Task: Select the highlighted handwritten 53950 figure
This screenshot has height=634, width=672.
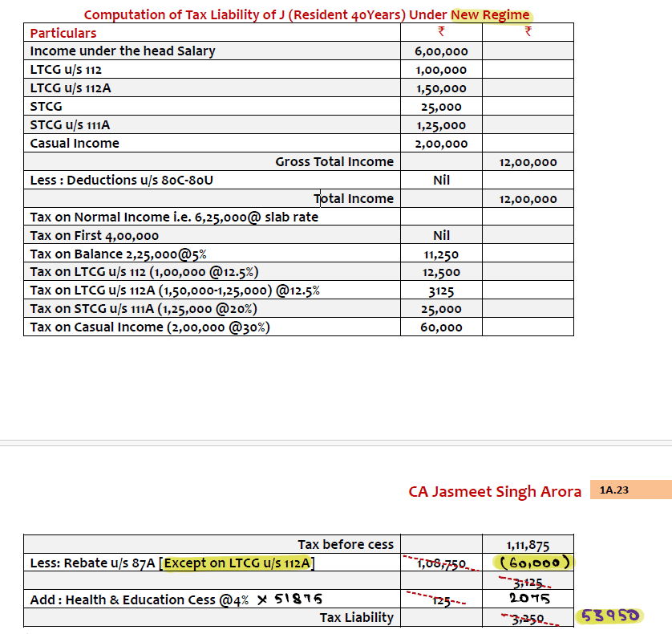Action: click(x=610, y=616)
